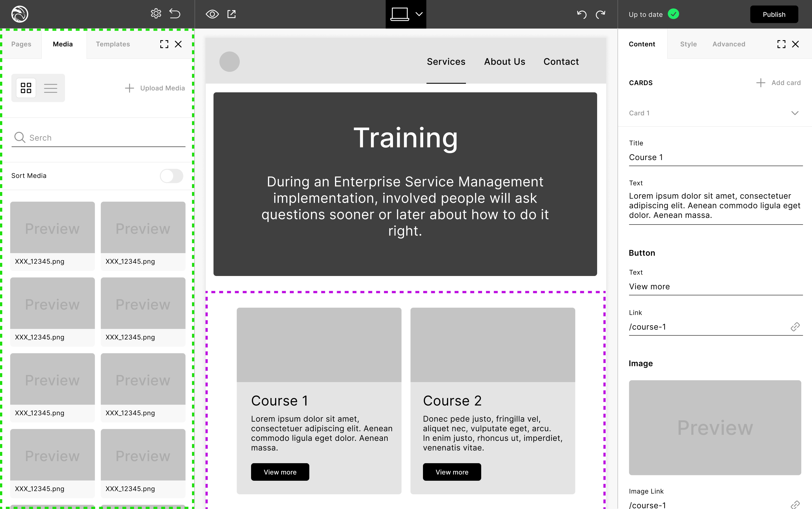Image resolution: width=812 pixels, height=509 pixels.
Task: Switch to the Templates tab
Action: click(113, 44)
